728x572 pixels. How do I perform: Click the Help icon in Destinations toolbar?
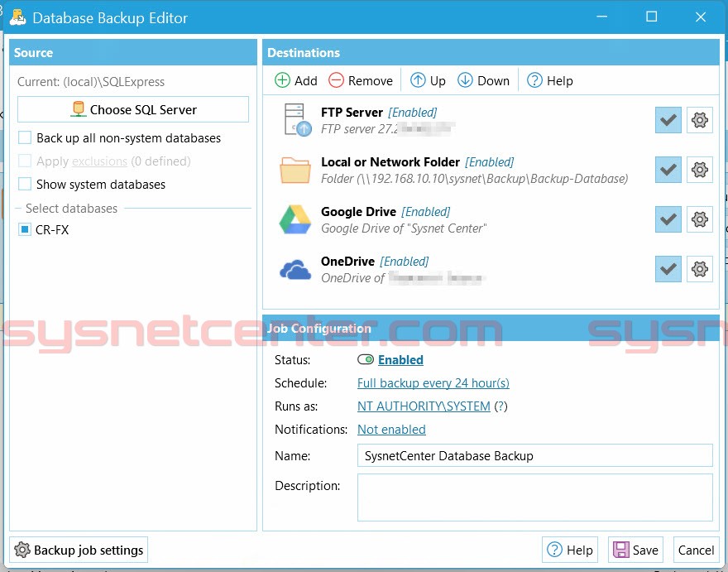[x=534, y=80]
